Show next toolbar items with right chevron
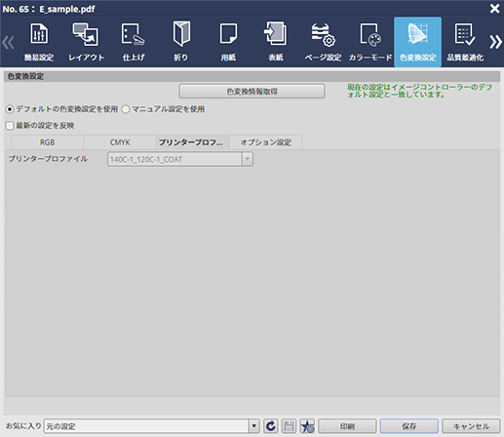Screen dimensions: 504x437 [x=495, y=42]
